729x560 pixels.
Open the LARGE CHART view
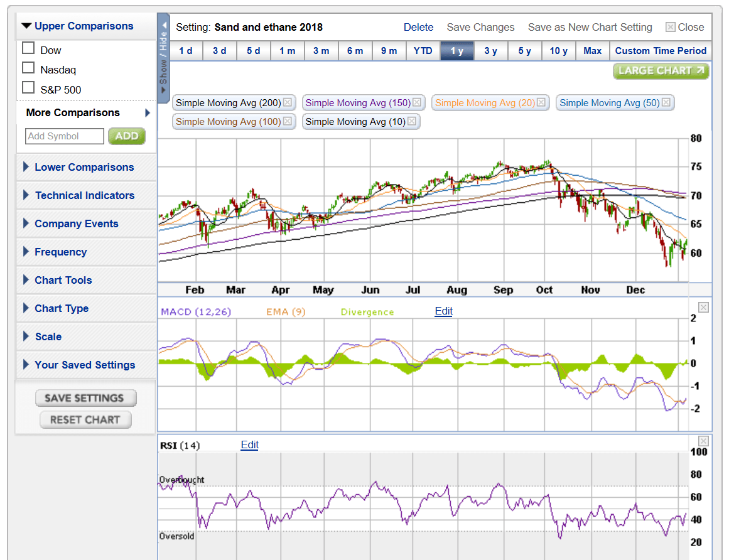point(661,71)
